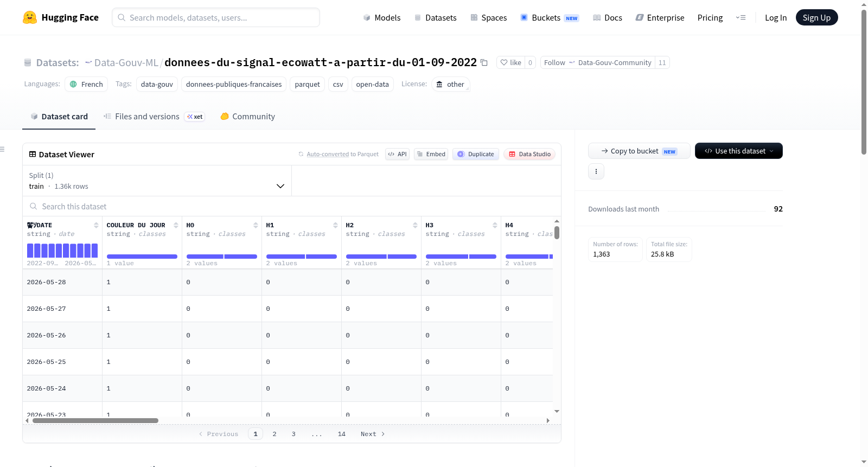This screenshot has height=467, width=868.
Task: Select the 2026-05-24 date cell
Action: (62, 388)
